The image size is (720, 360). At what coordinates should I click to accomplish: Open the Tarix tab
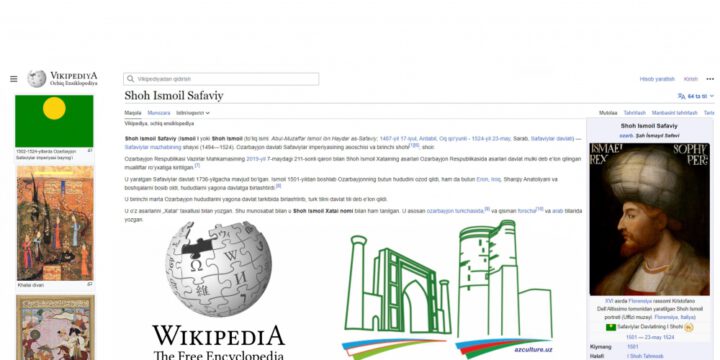pyautogui.click(x=709, y=113)
